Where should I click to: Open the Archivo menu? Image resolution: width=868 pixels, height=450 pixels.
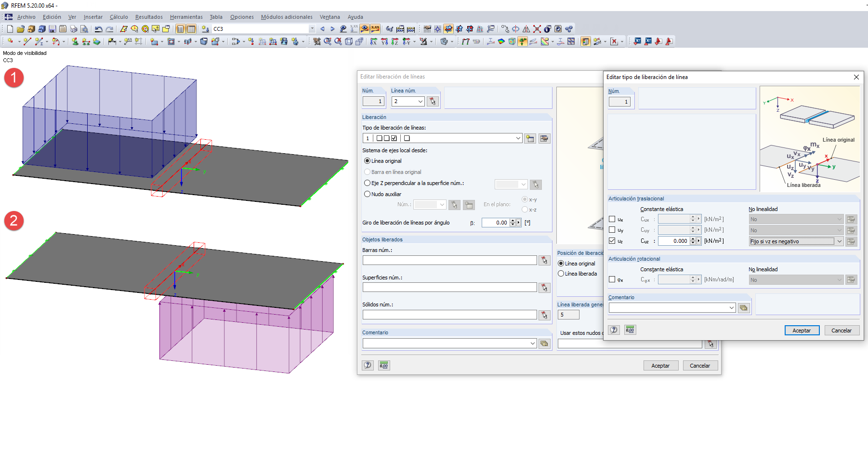click(x=26, y=17)
